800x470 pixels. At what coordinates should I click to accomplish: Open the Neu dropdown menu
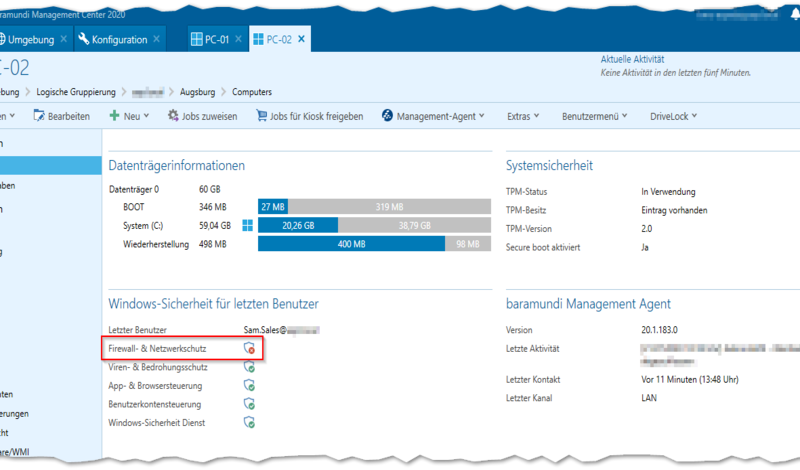point(129,116)
